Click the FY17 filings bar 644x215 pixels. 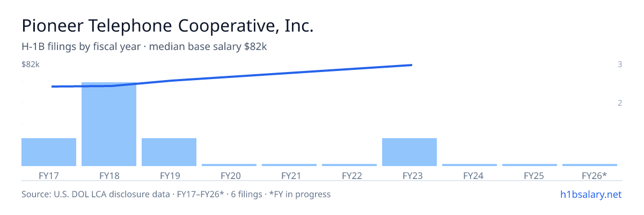pos(49,152)
